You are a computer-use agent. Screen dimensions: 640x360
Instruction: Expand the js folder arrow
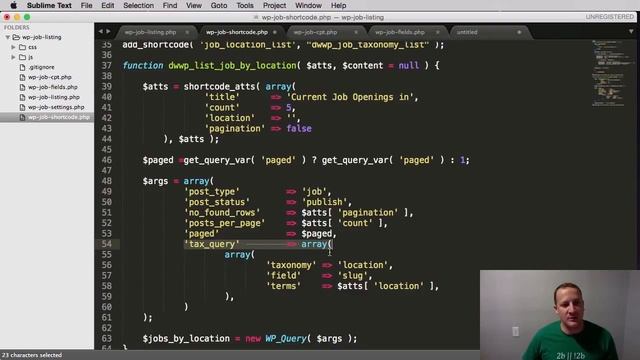[x=13, y=57]
